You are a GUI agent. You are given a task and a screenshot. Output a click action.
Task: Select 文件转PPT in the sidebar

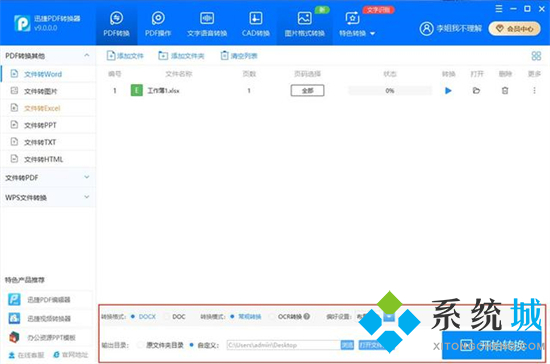48,125
